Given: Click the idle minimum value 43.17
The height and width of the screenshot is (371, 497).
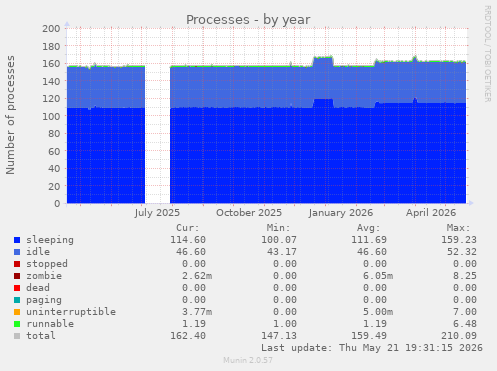Looking at the screenshot, I should click(282, 252).
